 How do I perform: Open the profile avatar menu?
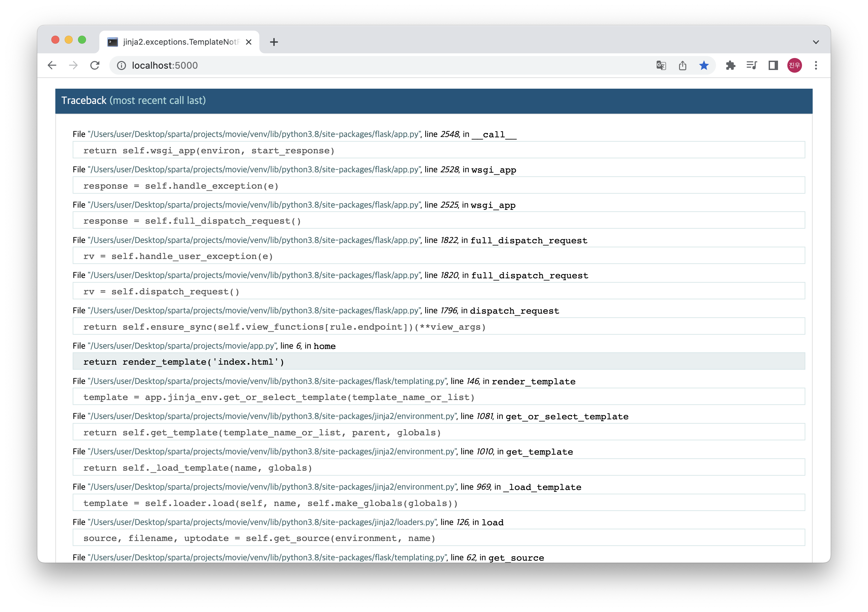[x=794, y=65]
